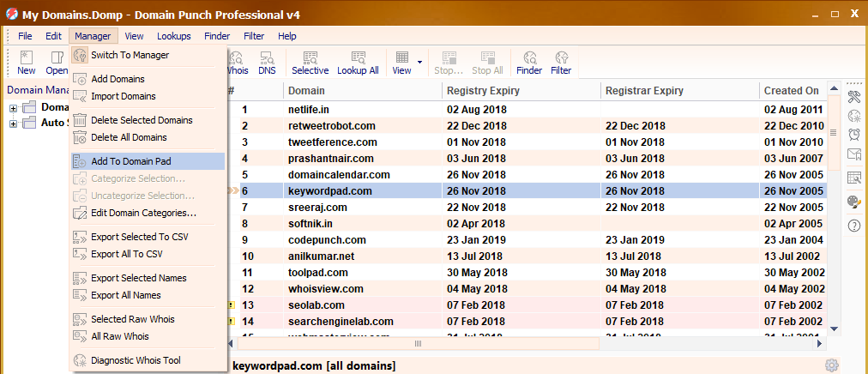Click the Filter toolbar icon
The width and height of the screenshot is (868, 374).
pyautogui.click(x=561, y=63)
